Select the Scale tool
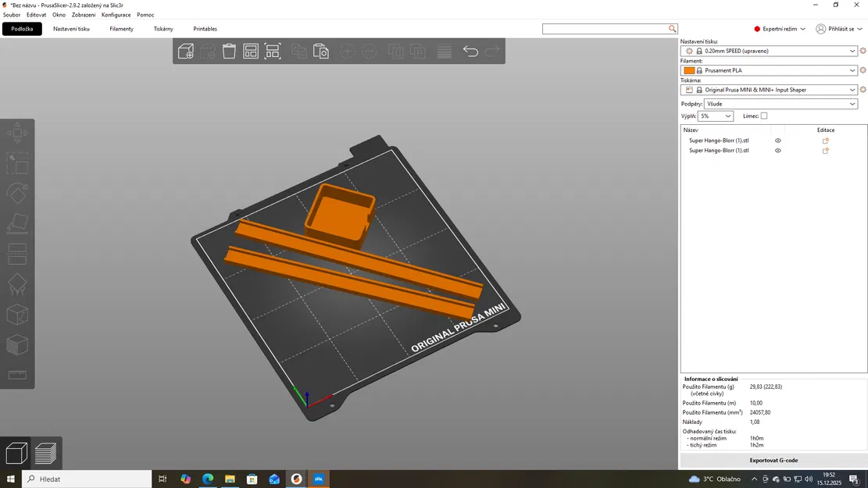 coord(17,162)
